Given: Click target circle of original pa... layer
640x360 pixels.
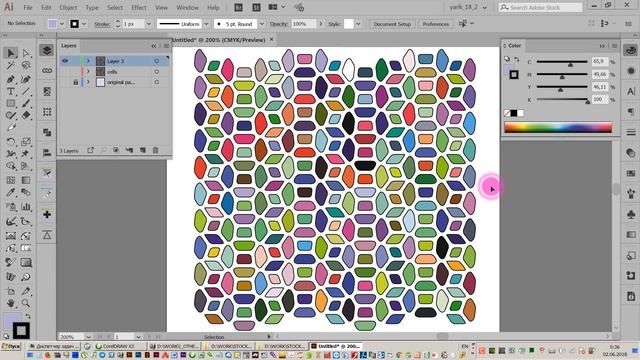Looking at the screenshot, I should (x=156, y=82).
